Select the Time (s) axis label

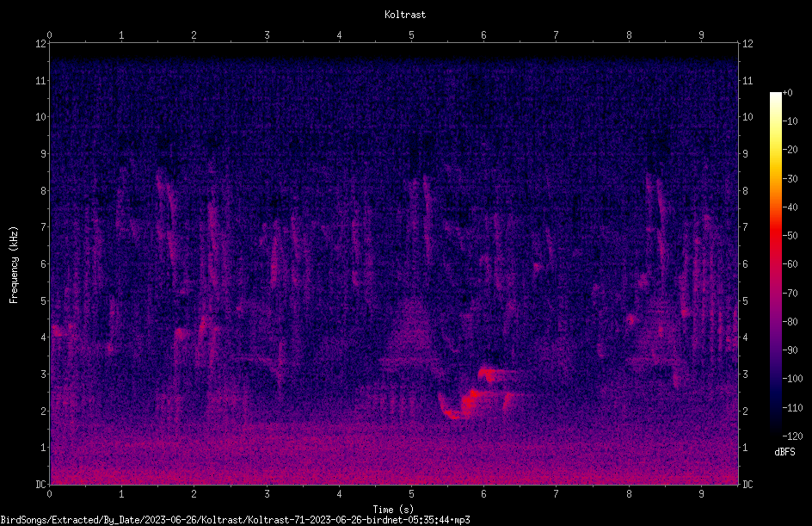[x=393, y=510]
